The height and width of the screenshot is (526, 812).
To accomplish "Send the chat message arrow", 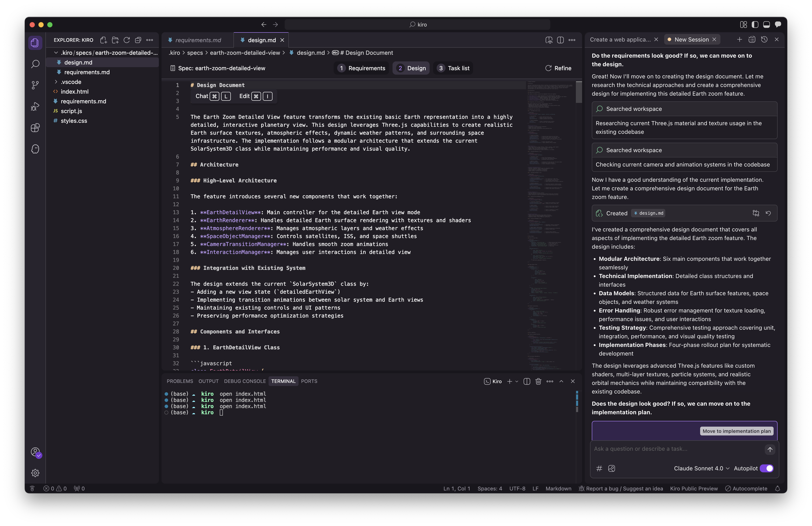I will [x=770, y=450].
